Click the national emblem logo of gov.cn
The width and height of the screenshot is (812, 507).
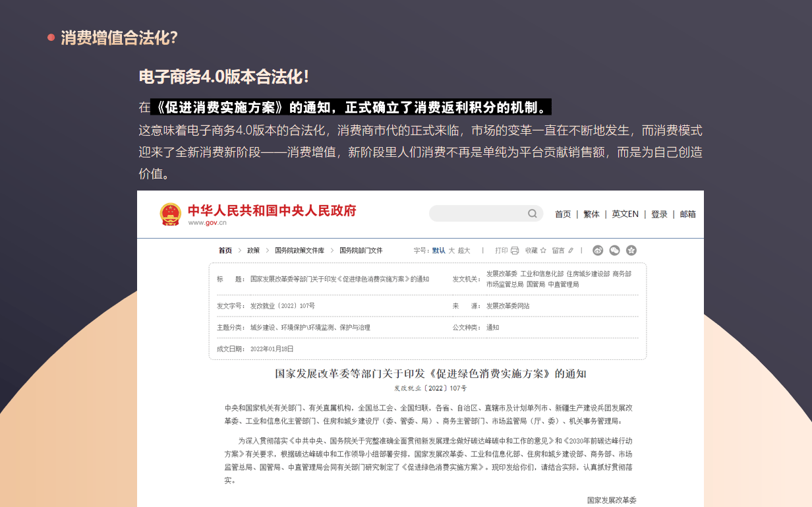[x=171, y=214]
